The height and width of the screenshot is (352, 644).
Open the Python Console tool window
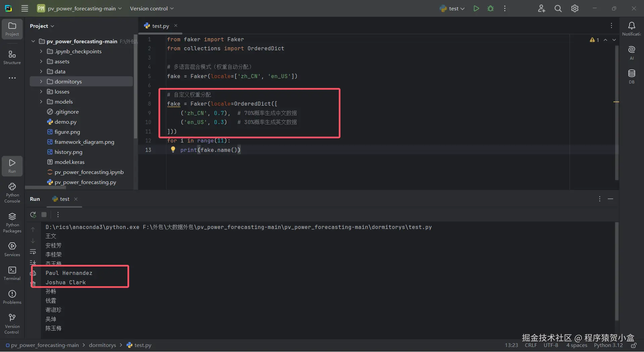[12, 193]
